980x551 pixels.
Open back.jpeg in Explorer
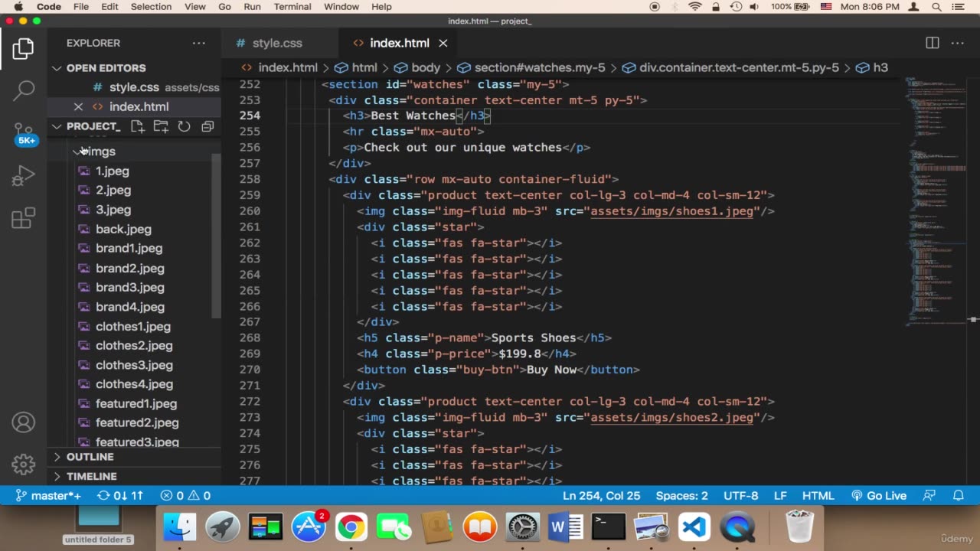(x=123, y=229)
